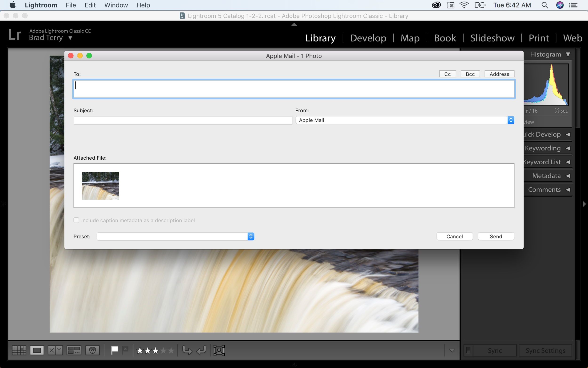Set rating to three stars

pyautogui.click(x=155, y=351)
